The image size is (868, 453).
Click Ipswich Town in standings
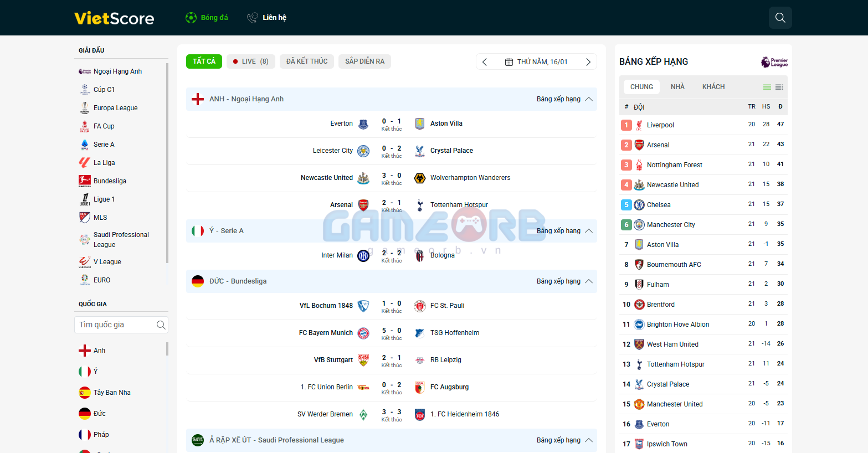click(667, 444)
